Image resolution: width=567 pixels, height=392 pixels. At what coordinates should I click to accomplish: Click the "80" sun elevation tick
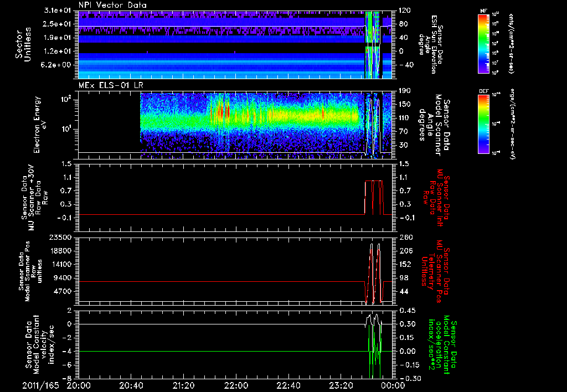coord(404,24)
